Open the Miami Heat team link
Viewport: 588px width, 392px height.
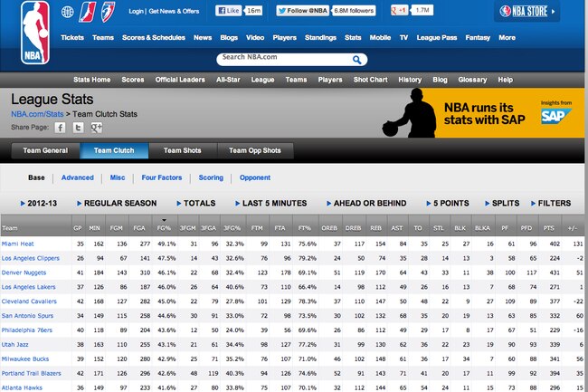click(x=17, y=244)
